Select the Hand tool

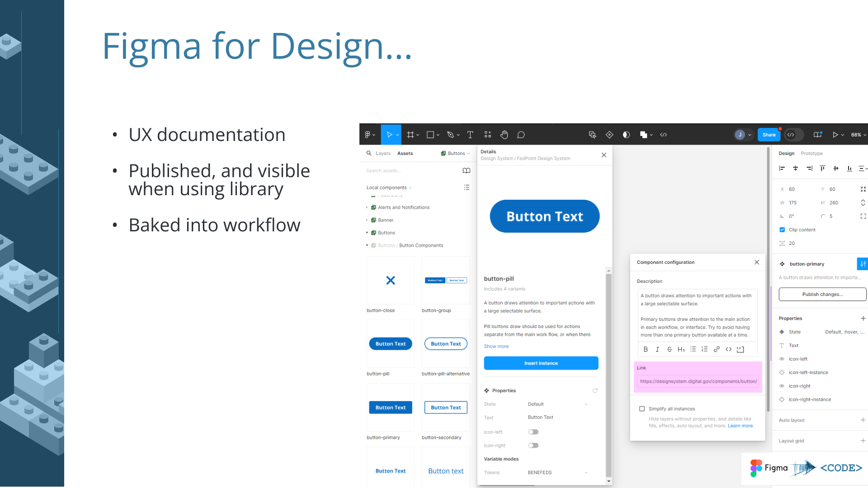[x=504, y=135]
